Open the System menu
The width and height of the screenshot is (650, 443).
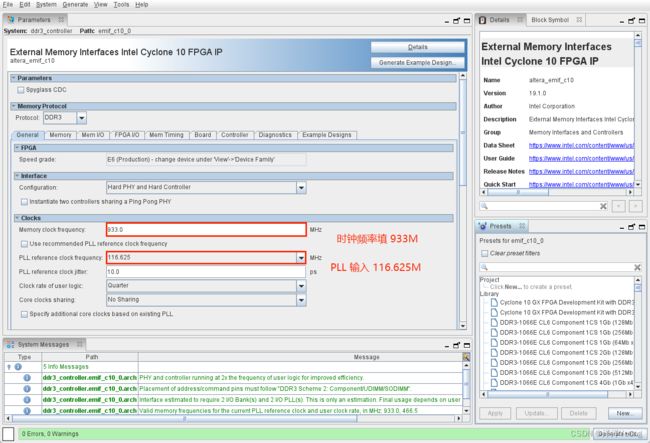(46, 5)
